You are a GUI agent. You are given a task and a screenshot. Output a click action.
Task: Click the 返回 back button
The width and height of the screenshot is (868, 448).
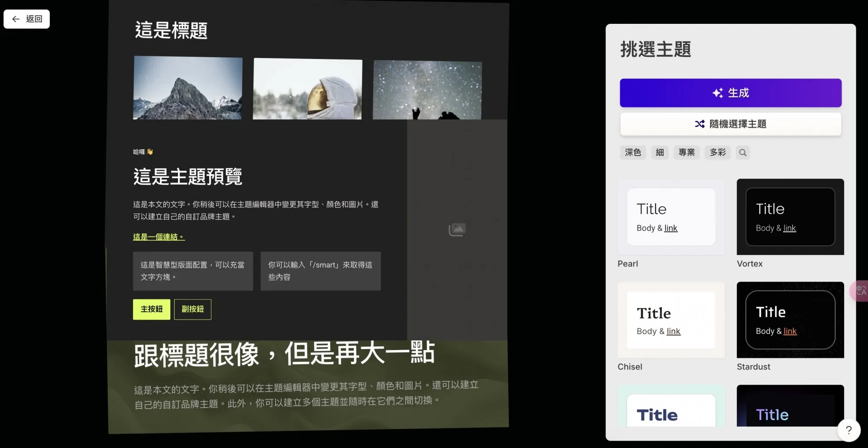pyautogui.click(x=26, y=19)
